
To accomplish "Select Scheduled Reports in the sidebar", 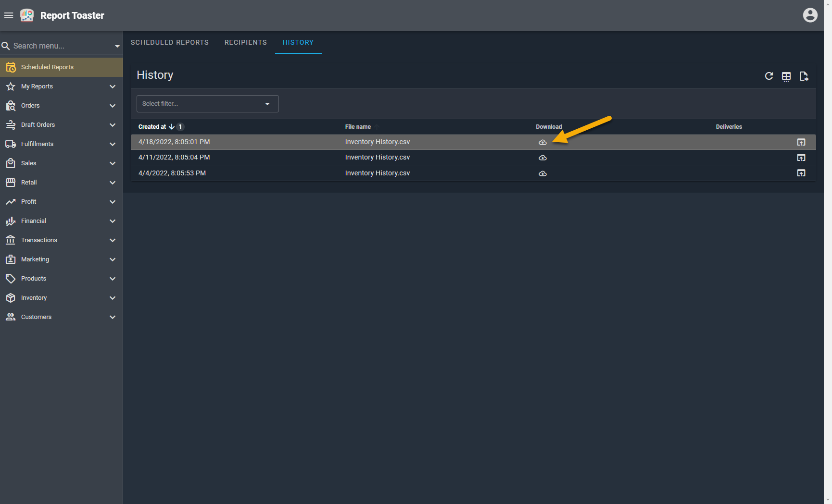I will [x=47, y=67].
